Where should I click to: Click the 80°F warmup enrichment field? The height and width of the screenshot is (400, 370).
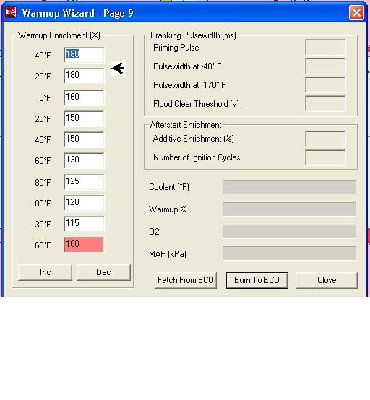84,182
